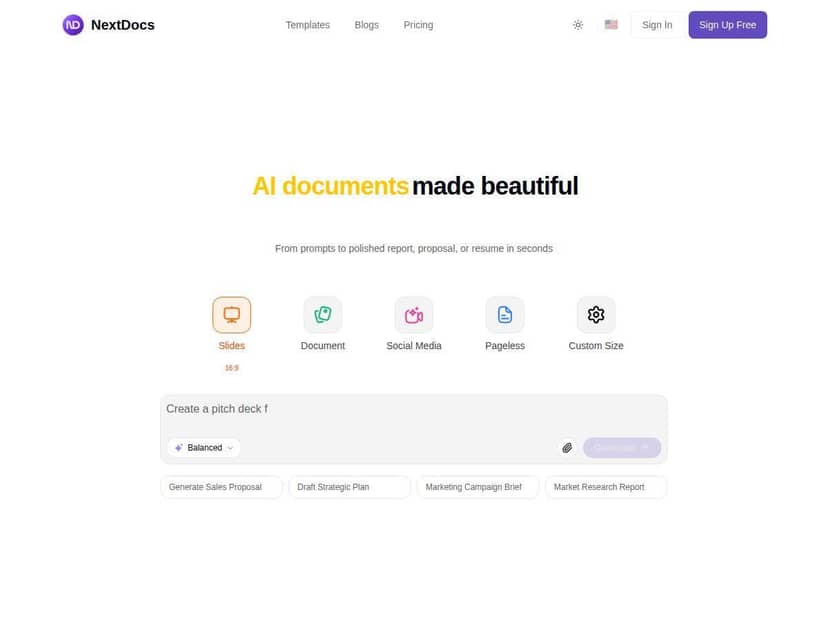Attach a file using the paperclip icon
828x621 pixels.
(x=567, y=447)
